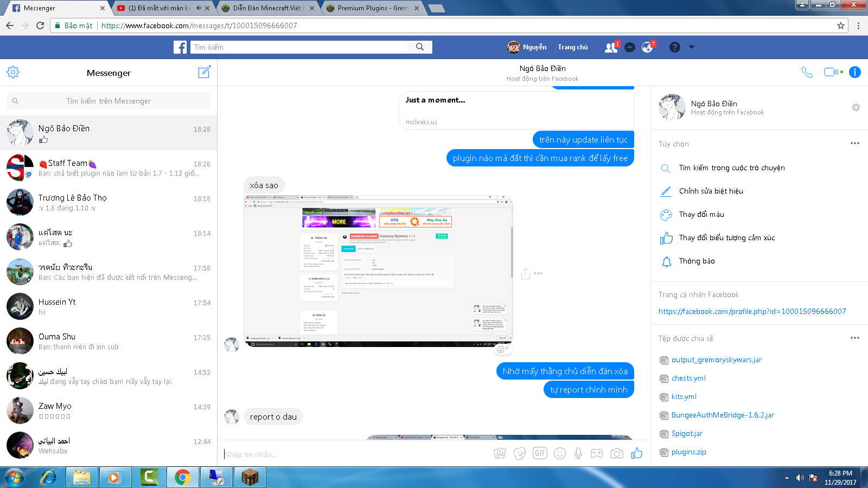Open the notifications globe icon

tap(647, 47)
